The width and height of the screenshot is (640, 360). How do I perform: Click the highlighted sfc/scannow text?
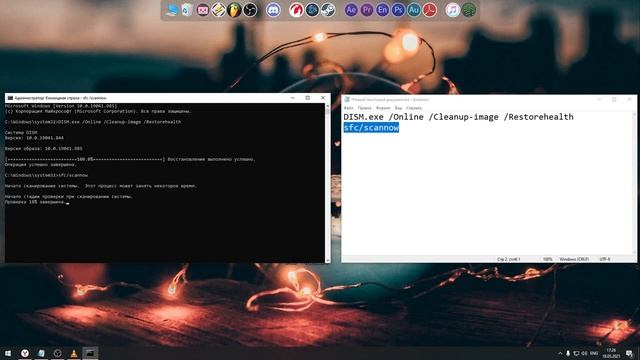(x=371, y=128)
